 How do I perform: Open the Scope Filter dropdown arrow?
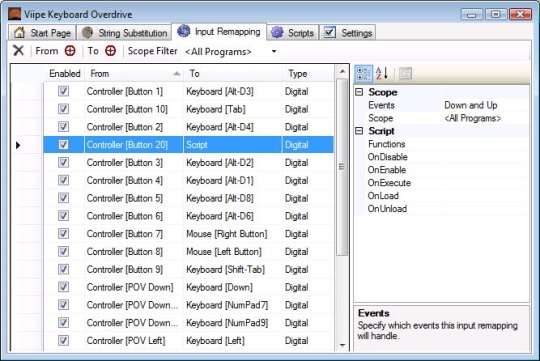[274, 51]
